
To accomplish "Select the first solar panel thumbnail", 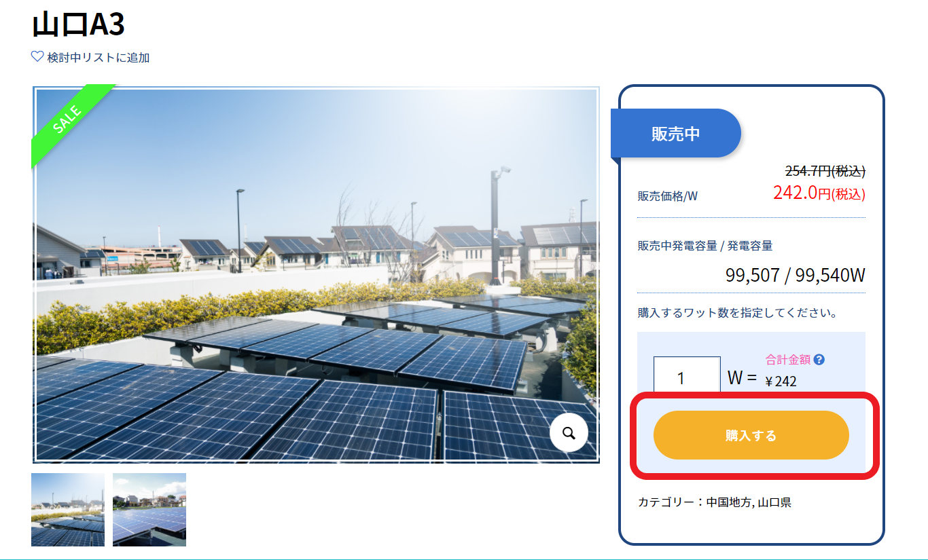I will [68, 509].
